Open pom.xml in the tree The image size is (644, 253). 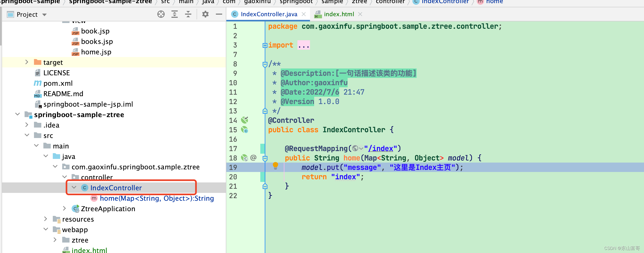58,83
